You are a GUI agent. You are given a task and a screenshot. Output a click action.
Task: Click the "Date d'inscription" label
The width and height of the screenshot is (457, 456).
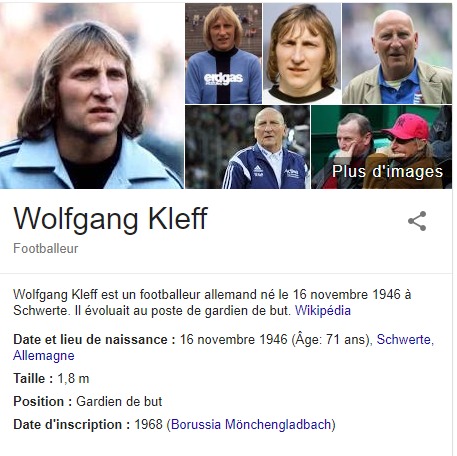click(72, 425)
